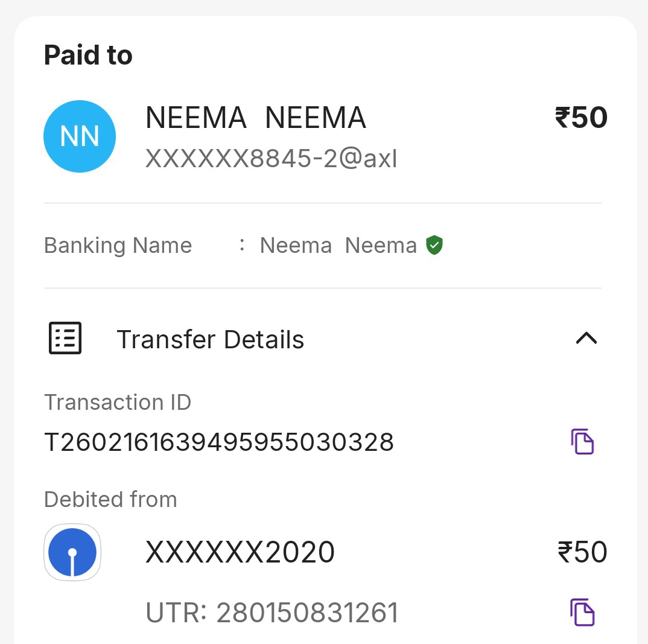Select recipient name NEEMA NEEMA

tap(256, 118)
